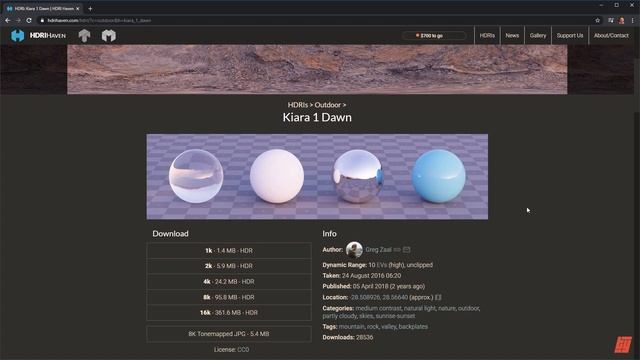Go back with the browser back arrow
This screenshot has height=360, width=640.
tap(8, 20)
